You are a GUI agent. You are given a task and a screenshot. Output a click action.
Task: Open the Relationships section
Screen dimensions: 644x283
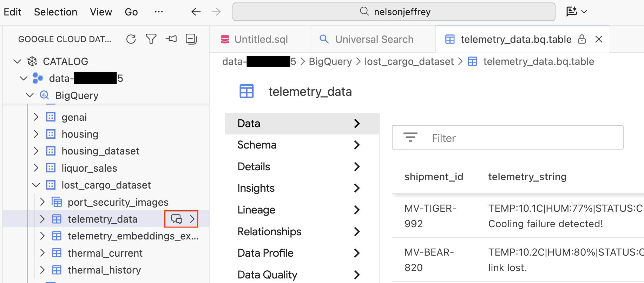coord(302,231)
